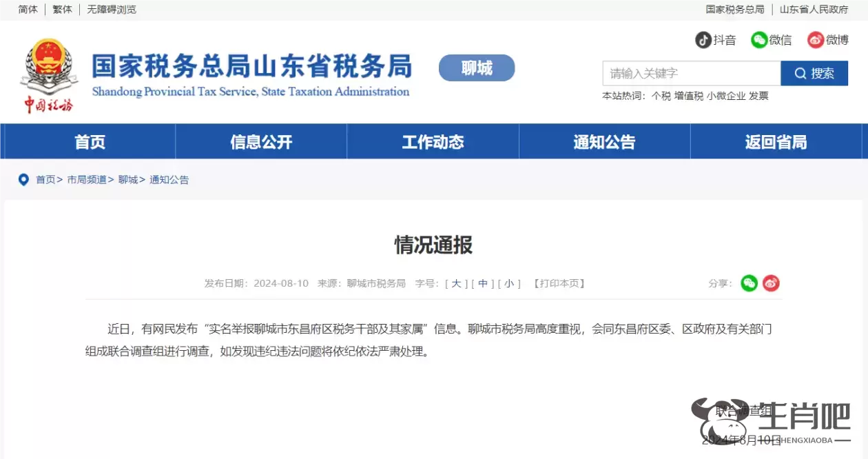Open the 信息公开 navigation menu
The image size is (868, 459).
[x=261, y=142]
